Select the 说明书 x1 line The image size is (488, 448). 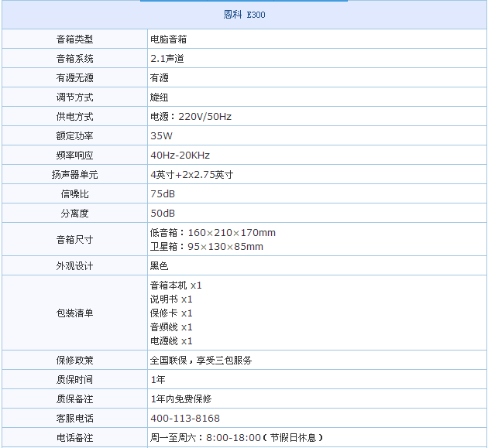(171, 299)
